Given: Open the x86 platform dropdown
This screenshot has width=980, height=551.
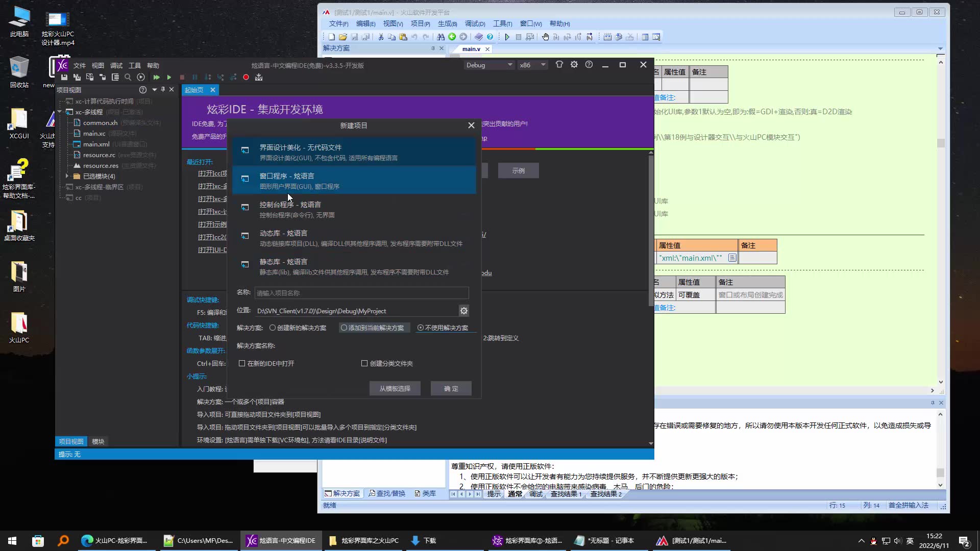Looking at the screenshot, I should [x=532, y=65].
